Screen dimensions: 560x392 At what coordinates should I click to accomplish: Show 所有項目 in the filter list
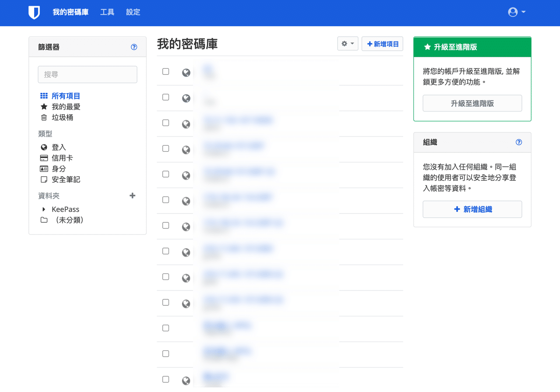[x=66, y=96]
